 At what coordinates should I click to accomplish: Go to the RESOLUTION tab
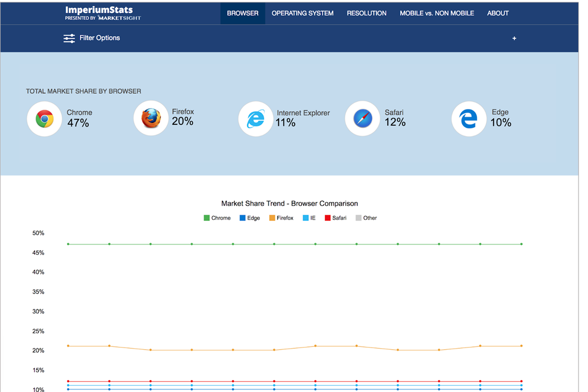click(366, 13)
